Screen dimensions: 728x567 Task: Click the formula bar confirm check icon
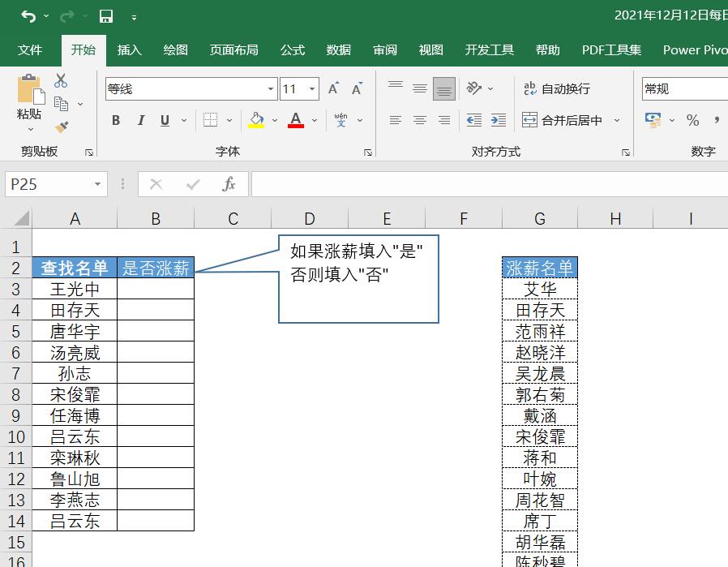(x=193, y=184)
